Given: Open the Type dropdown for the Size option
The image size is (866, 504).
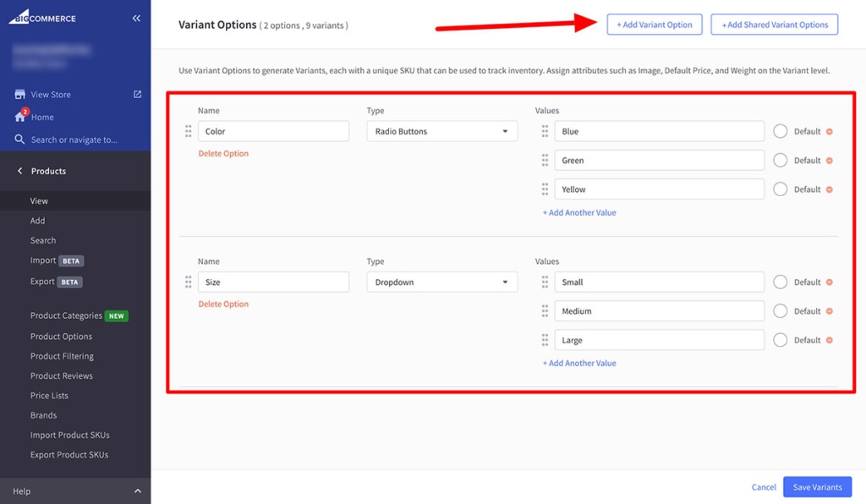Looking at the screenshot, I should point(441,282).
